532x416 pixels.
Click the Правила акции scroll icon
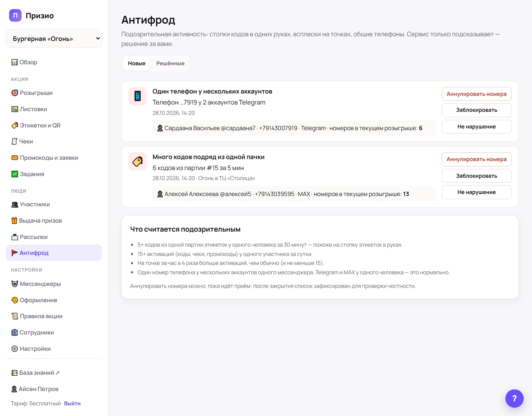[15, 316]
